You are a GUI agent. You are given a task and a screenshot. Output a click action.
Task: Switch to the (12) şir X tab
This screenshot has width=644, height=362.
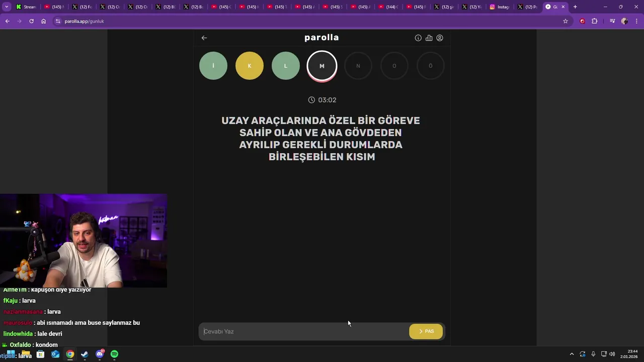443,7
